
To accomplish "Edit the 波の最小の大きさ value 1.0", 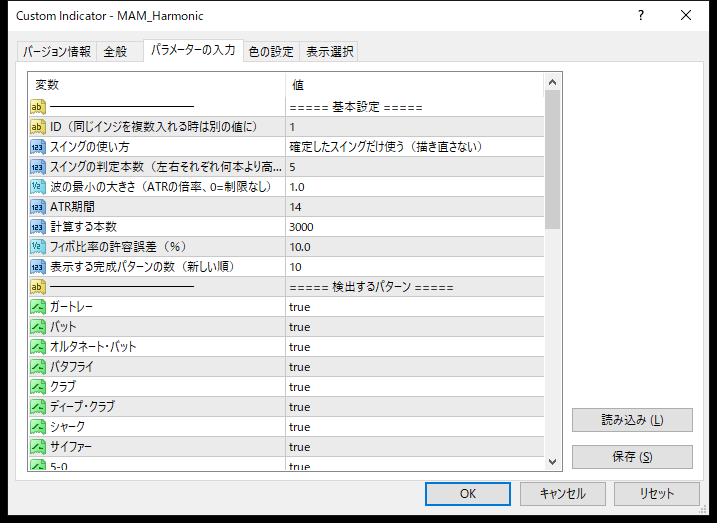I will [414, 187].
